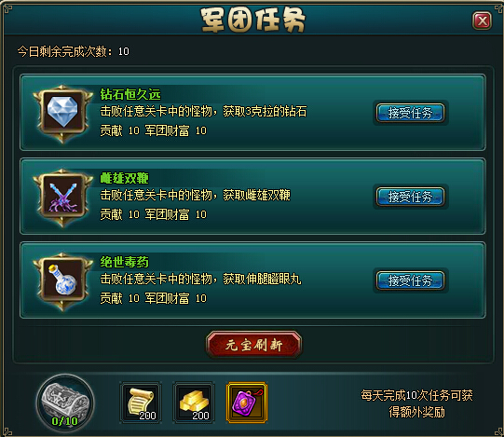Click the purple amulet reward icon
This screenshot has width=504, height=437.
(247, 403)
